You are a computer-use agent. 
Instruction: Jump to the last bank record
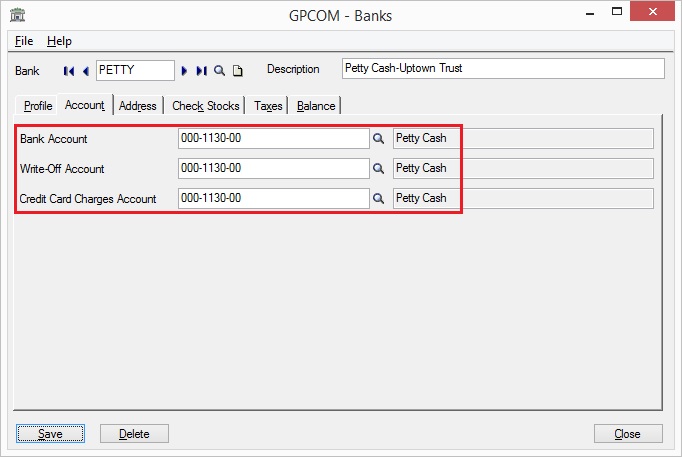pos(201,71)
